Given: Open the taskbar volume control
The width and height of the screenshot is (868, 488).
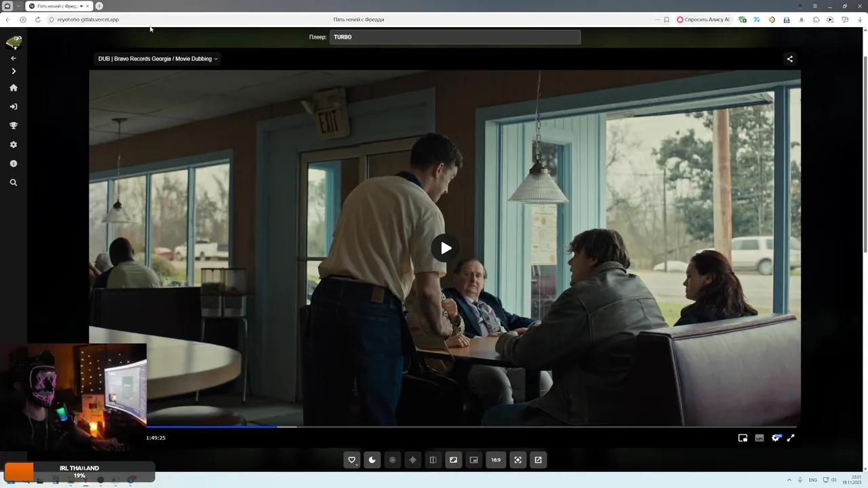Looking at the screenshot, I should pos(834,480).
